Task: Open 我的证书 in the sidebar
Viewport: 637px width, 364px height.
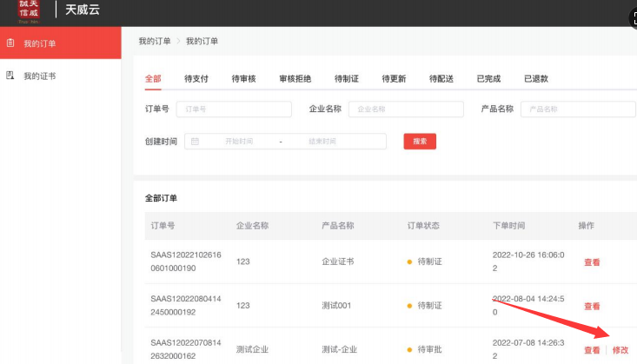Action: (39, 76)
